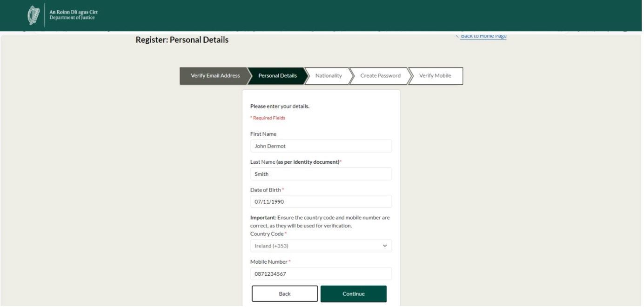Jump to the Nationality step

329,76
